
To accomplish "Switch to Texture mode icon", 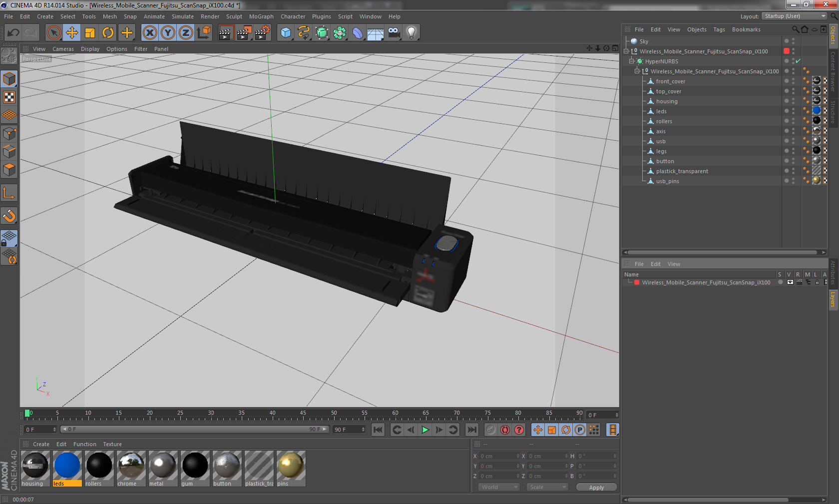I will [9, 97].
